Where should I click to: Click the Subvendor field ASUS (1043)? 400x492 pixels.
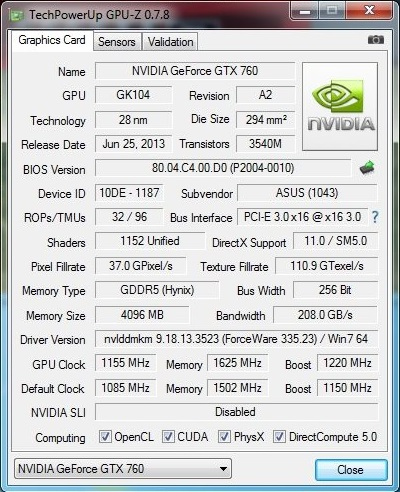pos(307,193)
